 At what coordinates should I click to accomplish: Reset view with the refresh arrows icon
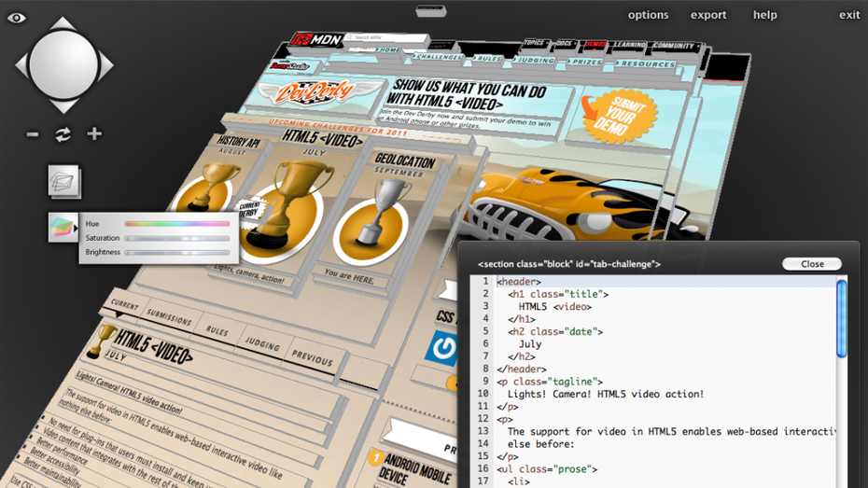[63, 134]
